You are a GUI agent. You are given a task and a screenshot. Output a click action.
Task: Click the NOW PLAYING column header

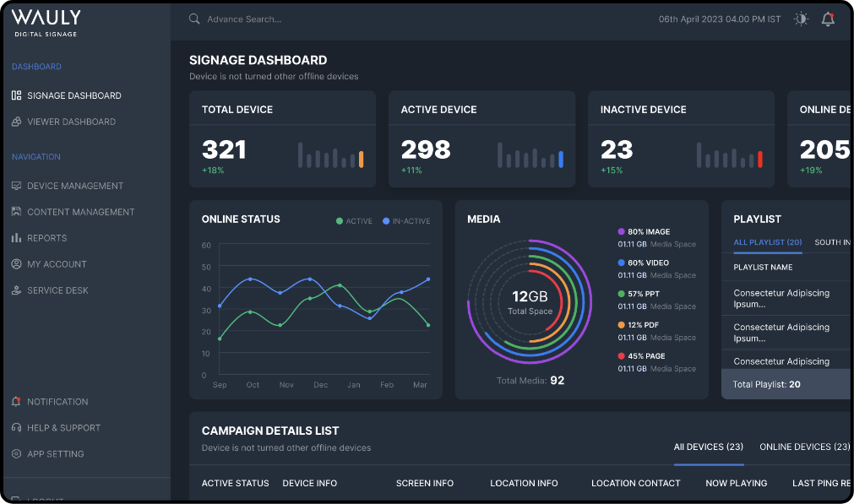point(737,484)
